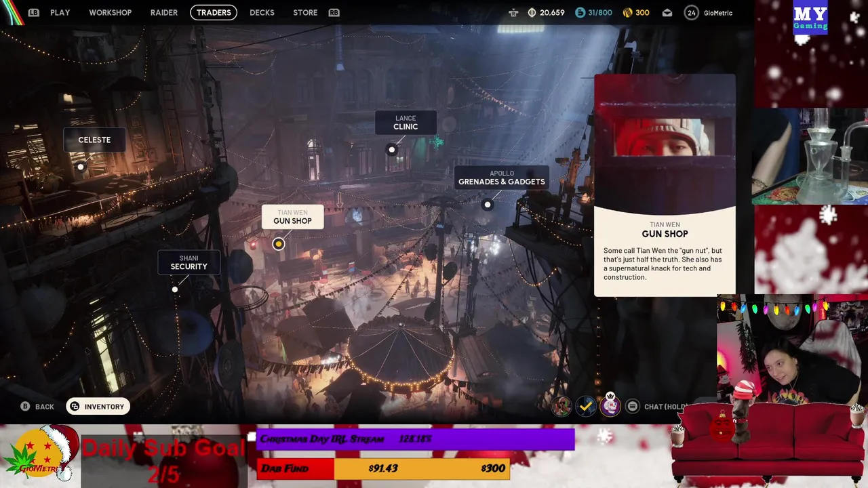This screenshot has height=488, width=868.
Task: Click the Celeste map marker dot
Action: click(81, 167)
